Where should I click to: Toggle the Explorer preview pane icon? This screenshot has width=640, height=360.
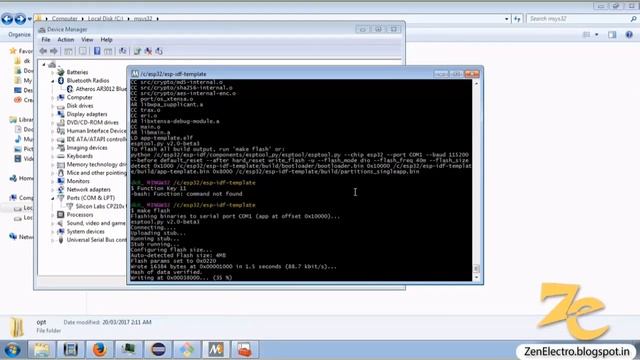tap(612, 35)
